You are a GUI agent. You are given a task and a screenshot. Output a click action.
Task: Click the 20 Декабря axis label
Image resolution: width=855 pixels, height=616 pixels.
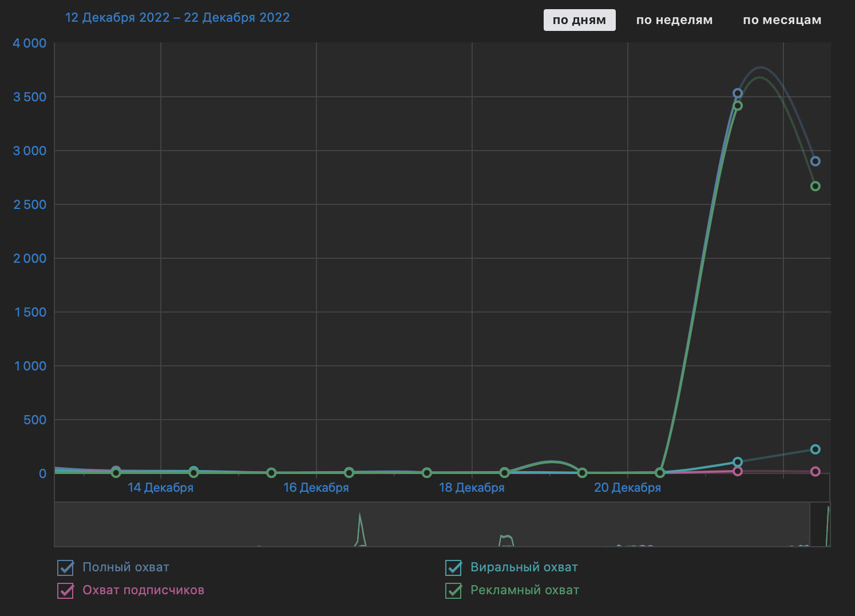(627, 488)
